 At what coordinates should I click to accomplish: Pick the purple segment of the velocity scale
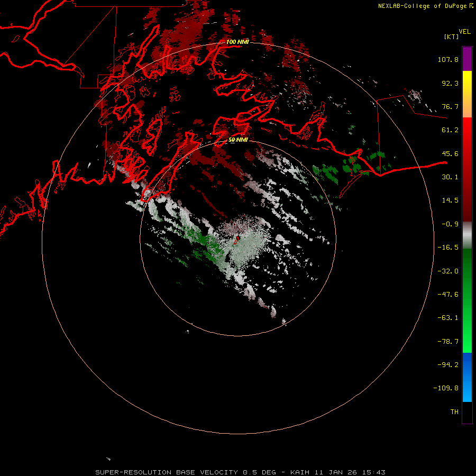467,59
